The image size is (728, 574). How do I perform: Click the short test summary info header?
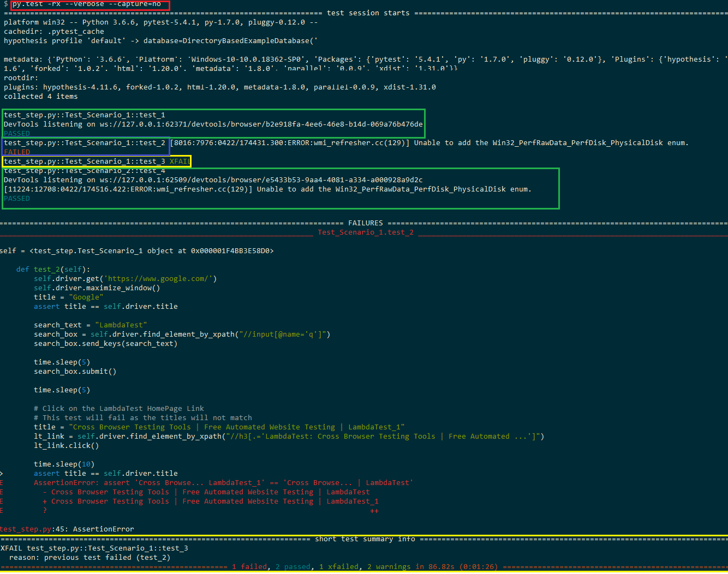point(365,539)
